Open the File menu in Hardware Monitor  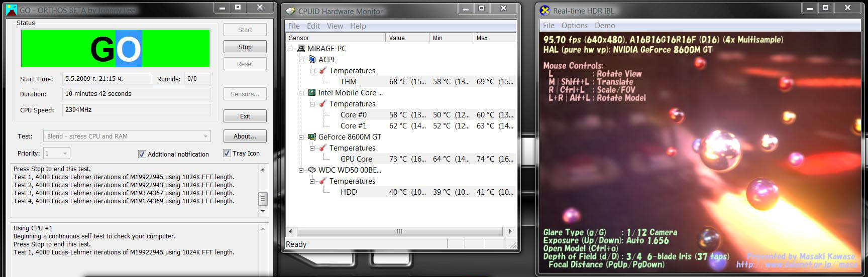[294, 26]
